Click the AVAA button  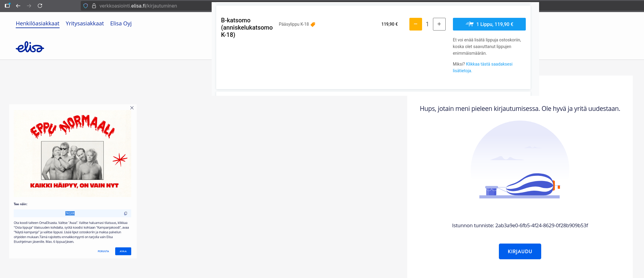click(x=123, y=251)
